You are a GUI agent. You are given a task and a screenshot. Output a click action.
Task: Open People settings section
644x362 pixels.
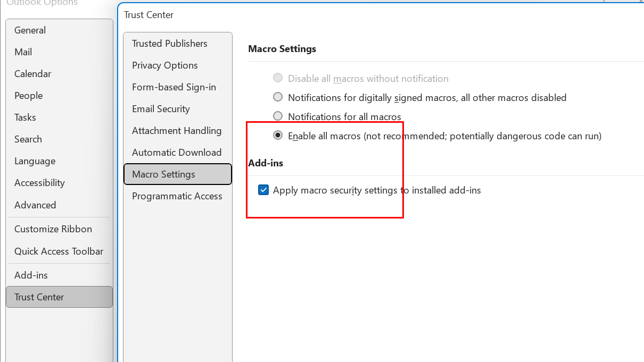click(x=28, y=95)
